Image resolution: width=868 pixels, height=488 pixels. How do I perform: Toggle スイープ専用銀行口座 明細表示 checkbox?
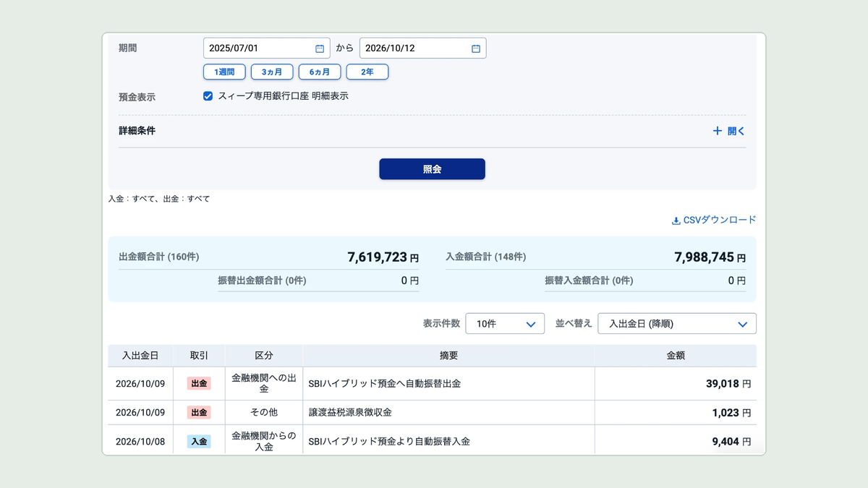pos(208,95)
